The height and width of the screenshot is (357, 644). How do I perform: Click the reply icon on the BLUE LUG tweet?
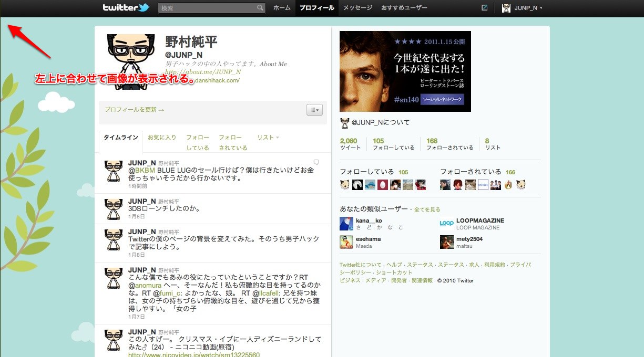(316, 162)
